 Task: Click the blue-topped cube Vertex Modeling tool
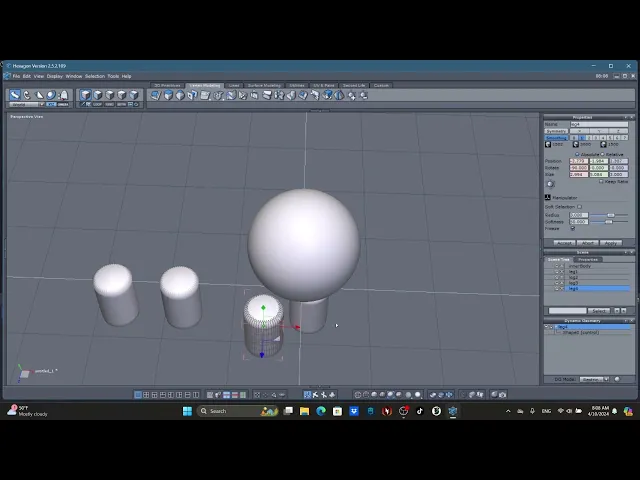pos(168,95)
